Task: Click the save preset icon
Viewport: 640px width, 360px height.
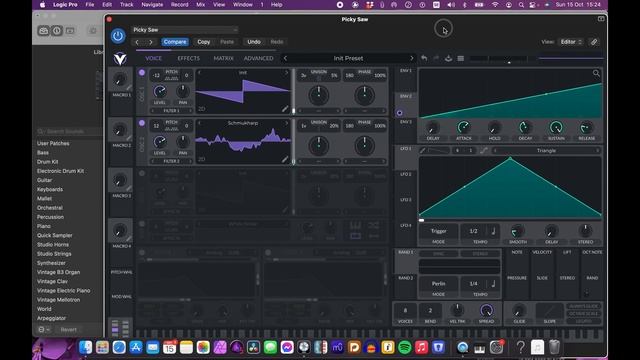Action: coord(448,58)
